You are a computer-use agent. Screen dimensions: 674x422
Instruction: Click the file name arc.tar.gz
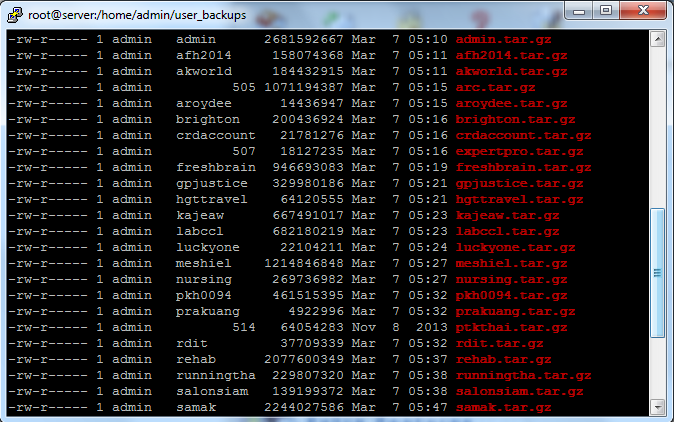pos(495,88)
